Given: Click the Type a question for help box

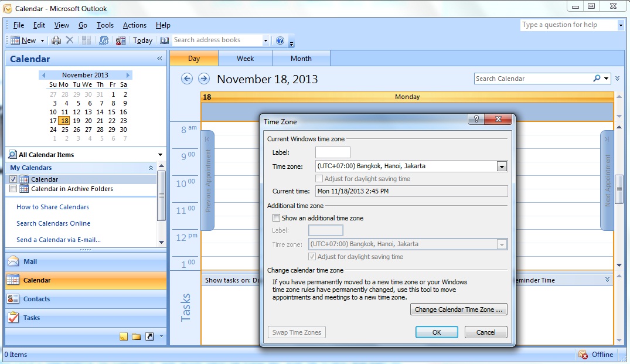Looking at the screenshot, I should tap(569, 25).
